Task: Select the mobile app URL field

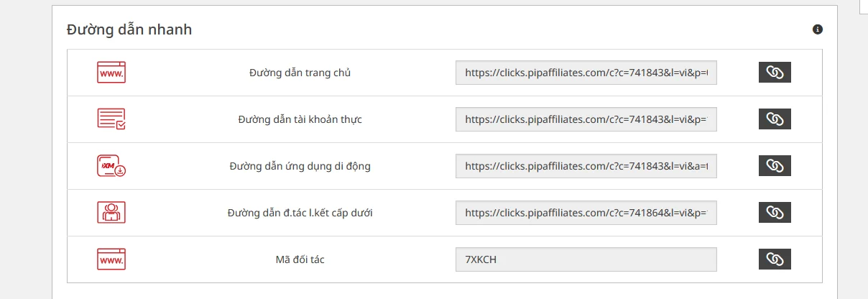Action: tap(586, 166)
